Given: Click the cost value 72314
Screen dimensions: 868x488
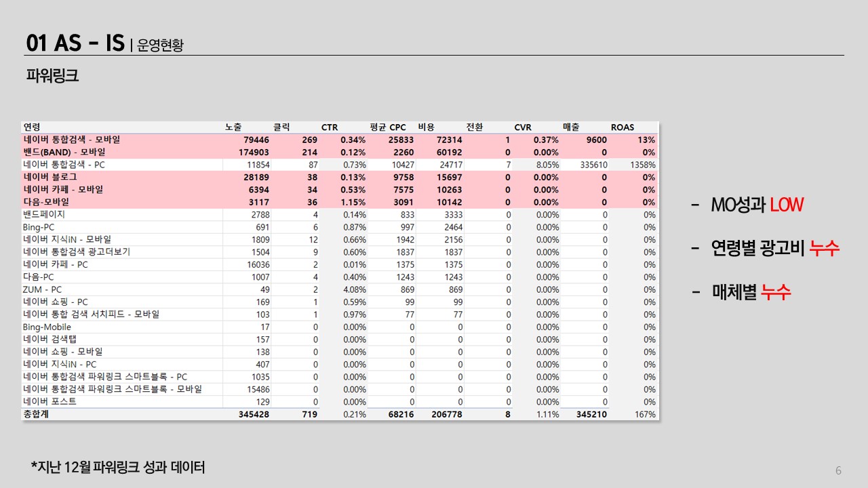Looking at the screenshot, I should (448, 140).
